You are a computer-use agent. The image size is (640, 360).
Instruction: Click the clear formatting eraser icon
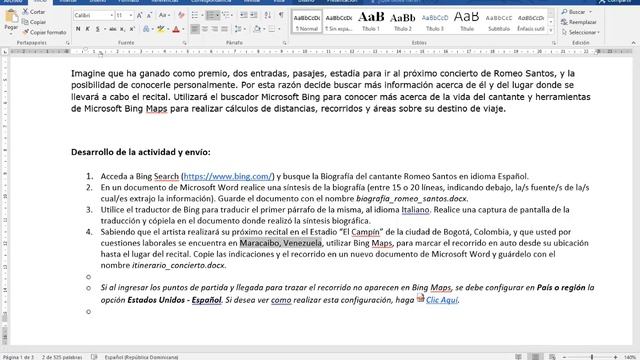181,15
